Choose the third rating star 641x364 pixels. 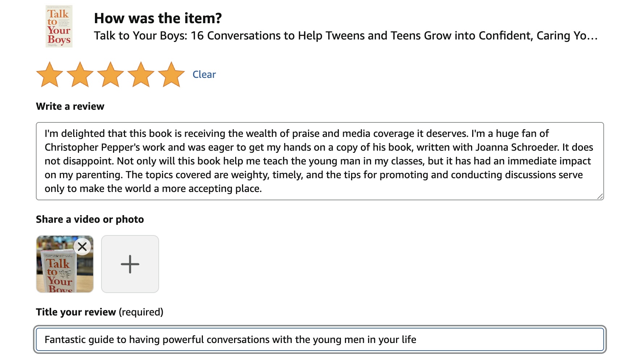tap(111, 75)
